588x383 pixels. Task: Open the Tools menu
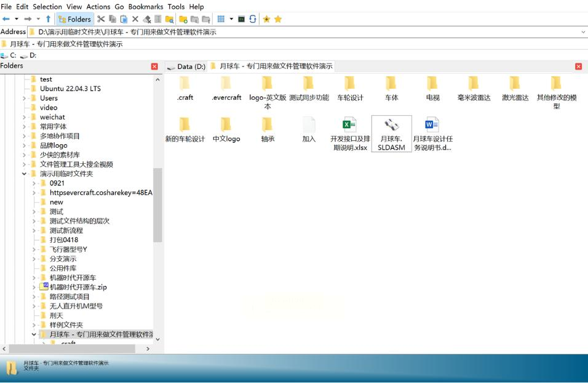tap(176, 6)
